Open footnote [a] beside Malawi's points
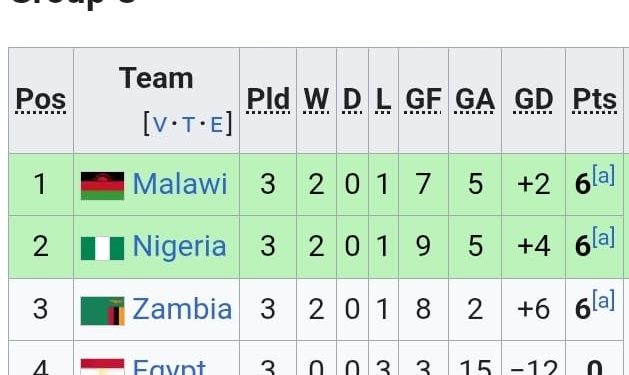This screenshot has width=629, height=375. tap(603, 175)
